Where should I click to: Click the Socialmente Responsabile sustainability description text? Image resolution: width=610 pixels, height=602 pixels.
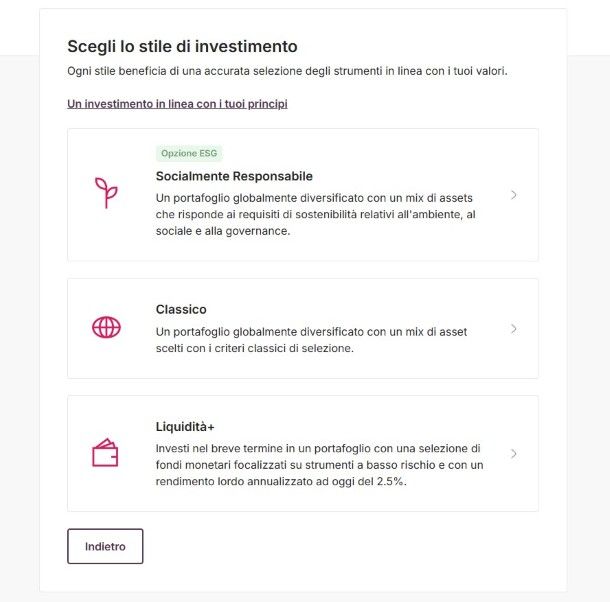315,214
